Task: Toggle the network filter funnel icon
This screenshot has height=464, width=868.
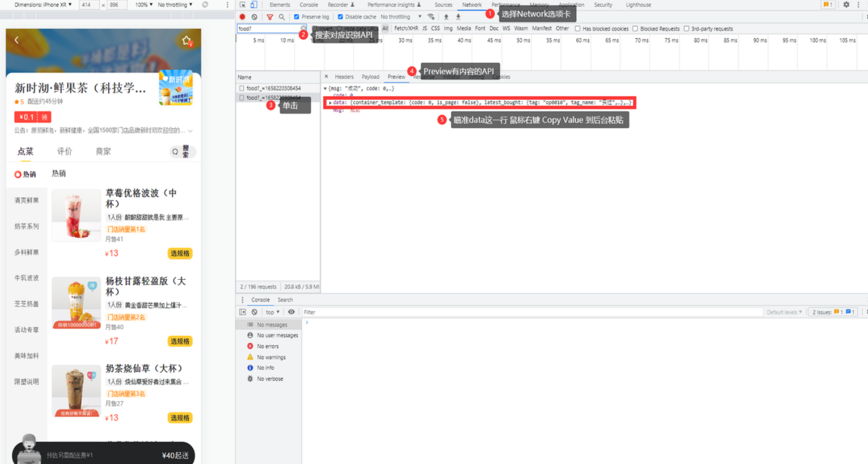Action: click(x=270, y=17)
